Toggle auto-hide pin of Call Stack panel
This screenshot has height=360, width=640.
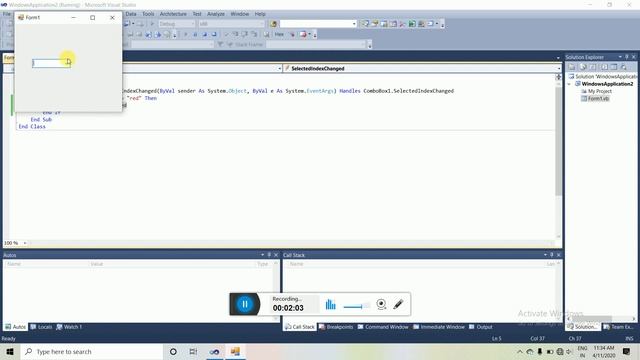552,255
